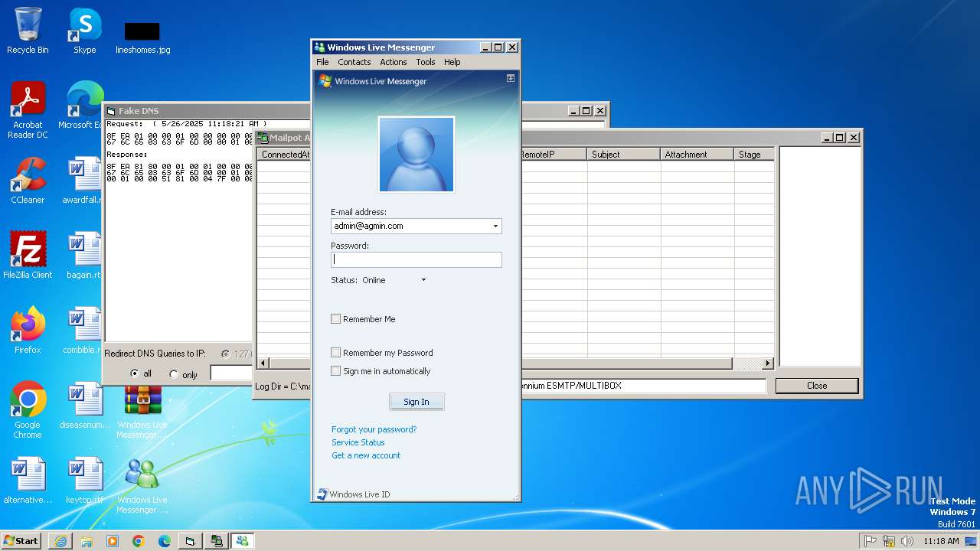Screen dimensions: 980x551
Task: Open the Status Online dropdown
Action: tap(423, 280)
